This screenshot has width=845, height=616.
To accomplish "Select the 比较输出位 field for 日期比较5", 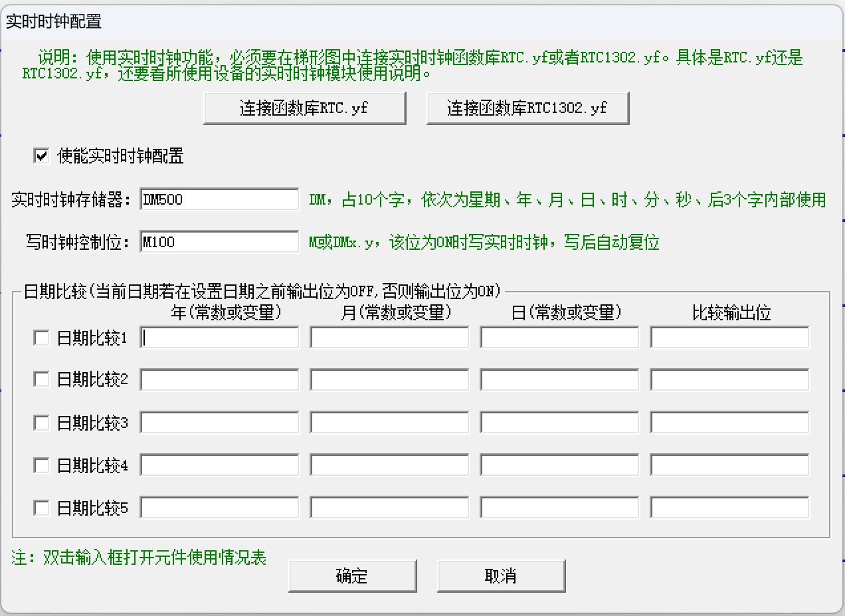I will (x=729, y=508).
